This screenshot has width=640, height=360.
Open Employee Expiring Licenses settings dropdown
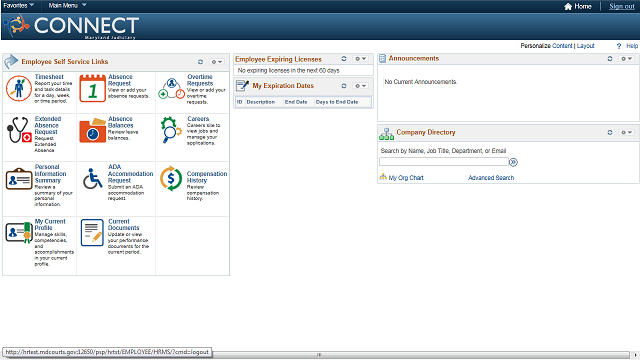360,59
